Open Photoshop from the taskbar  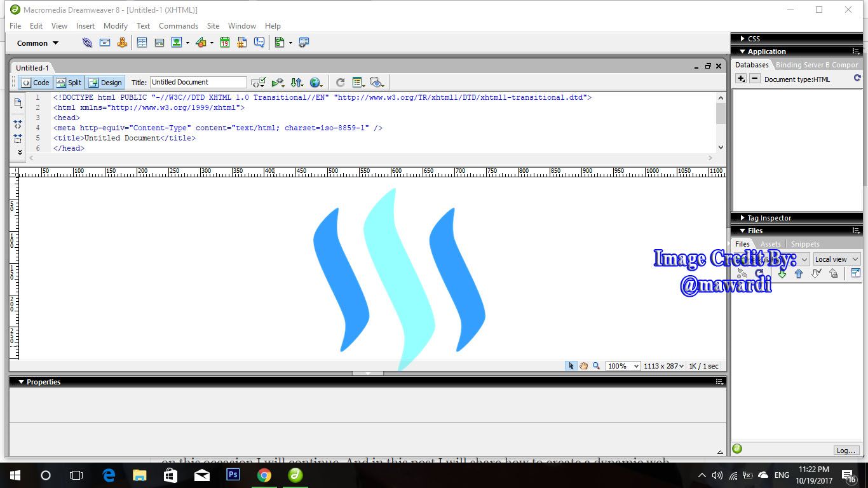[233, 475]
